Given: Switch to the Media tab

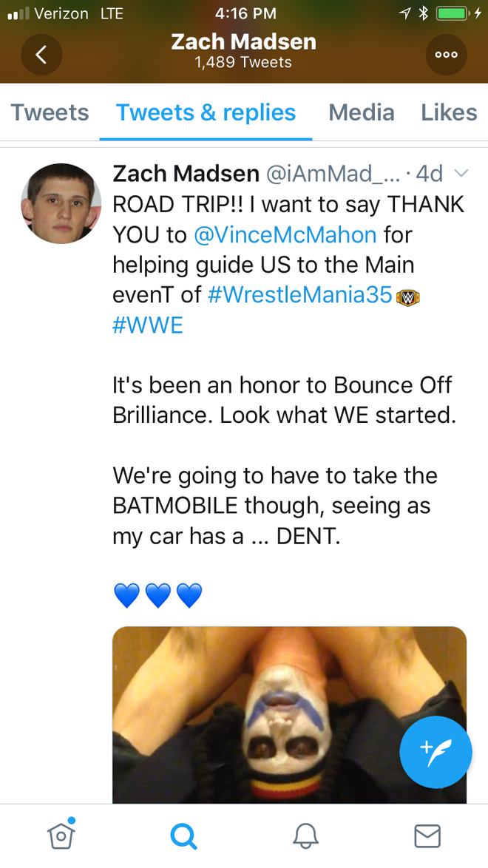Looking at the screenshot, I should point(362,112).
